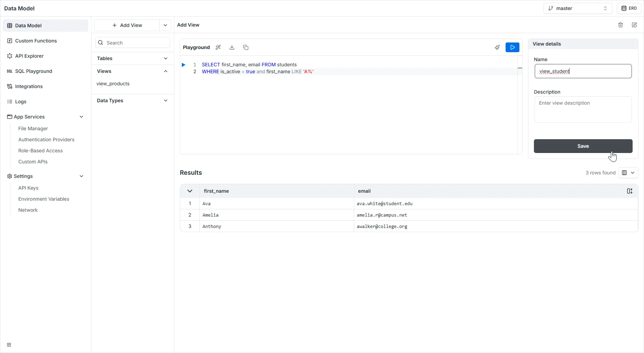Click the edit pencil icon in header
The width and height of the screenshot is (644, 353).
tap(634, 25)
